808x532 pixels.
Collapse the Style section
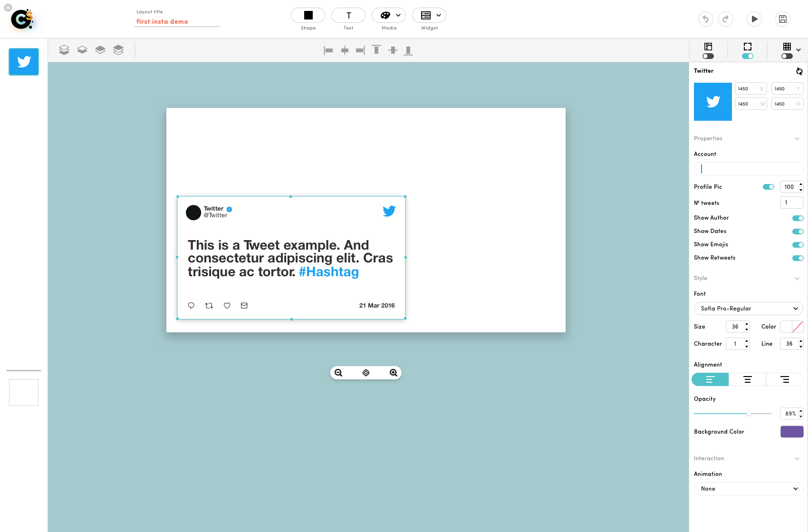click(797, 279)
